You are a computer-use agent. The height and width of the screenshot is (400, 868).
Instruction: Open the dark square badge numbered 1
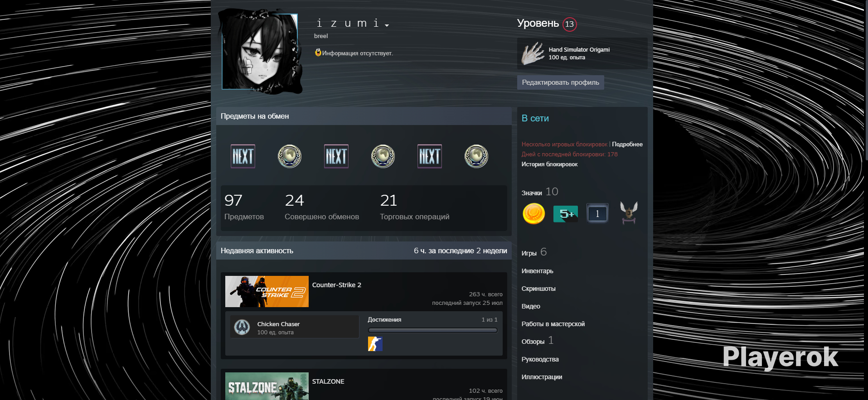pyautogui.click(x=597, y=213)
